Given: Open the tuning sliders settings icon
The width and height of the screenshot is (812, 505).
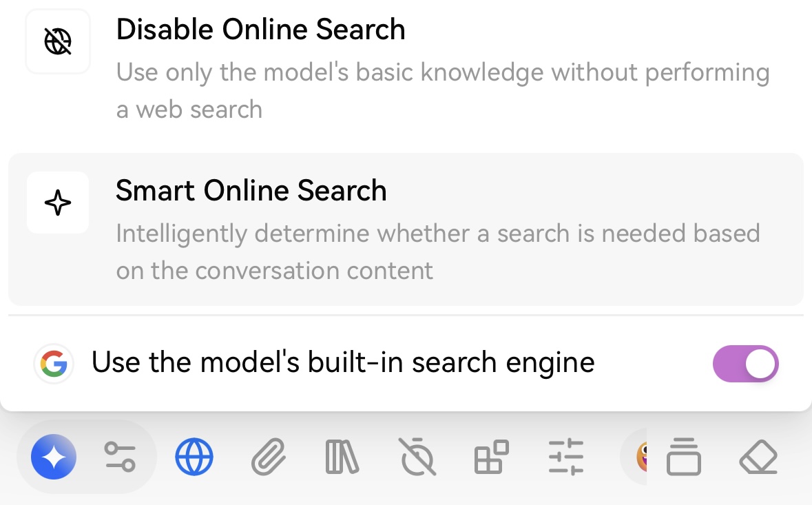Looking at the screenshot, I should [566, 457].
